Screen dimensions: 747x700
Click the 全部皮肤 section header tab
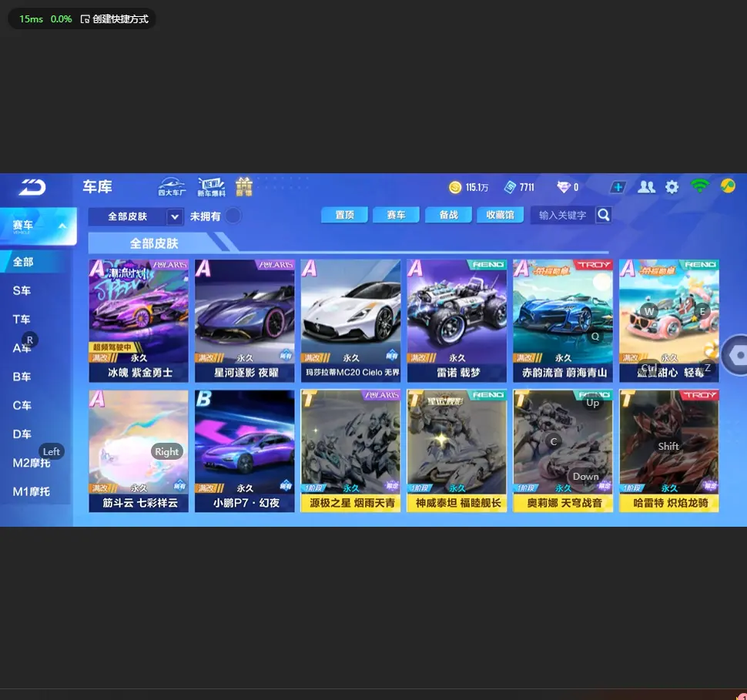154,243
